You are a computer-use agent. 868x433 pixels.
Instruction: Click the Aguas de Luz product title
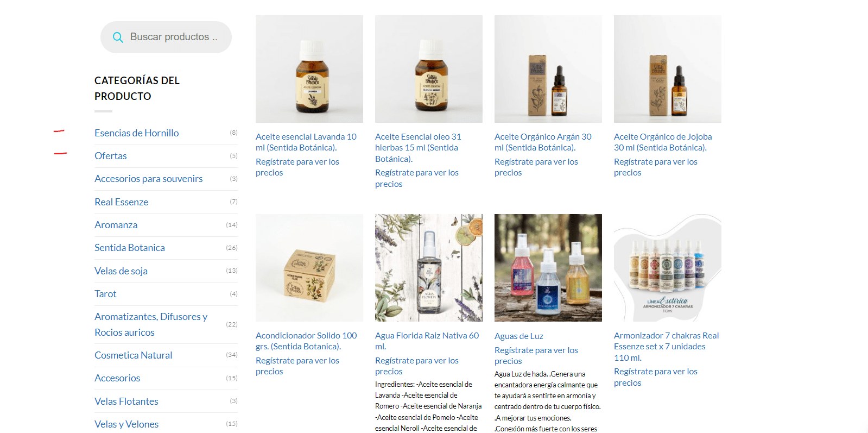click(x=518, y=336)
